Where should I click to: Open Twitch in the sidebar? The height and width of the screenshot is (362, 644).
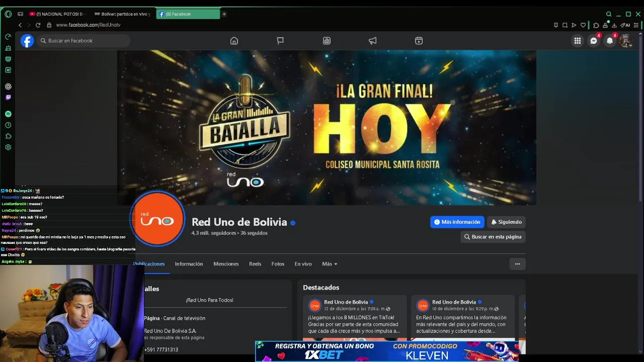click(x=8, y=98)
